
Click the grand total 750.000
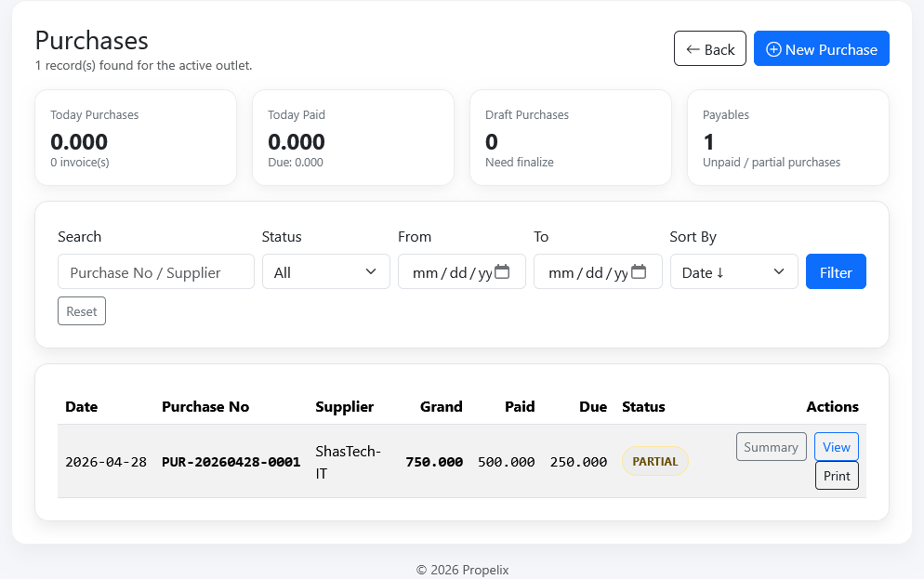click(434, 462)
